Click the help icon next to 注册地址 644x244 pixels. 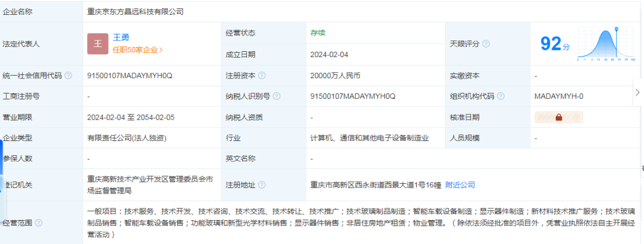coord(262,185)
